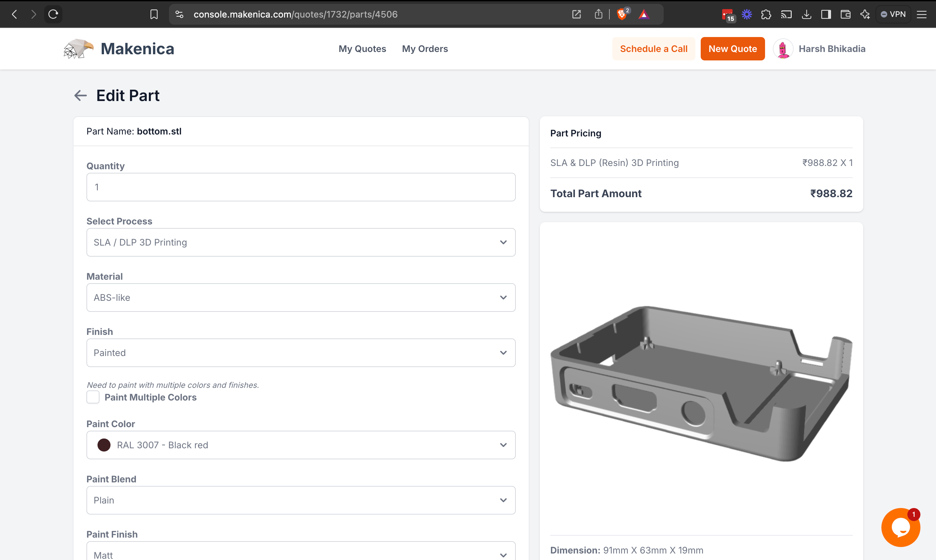
Task: Click the back arrow icon
Action: pos(80,95)
